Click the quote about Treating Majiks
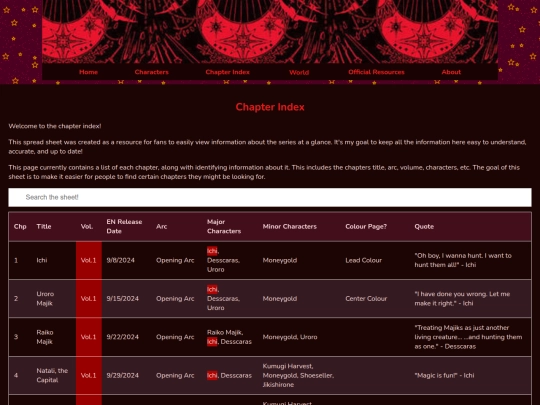The height and width of the screenshot is (405, 540). 468,337
